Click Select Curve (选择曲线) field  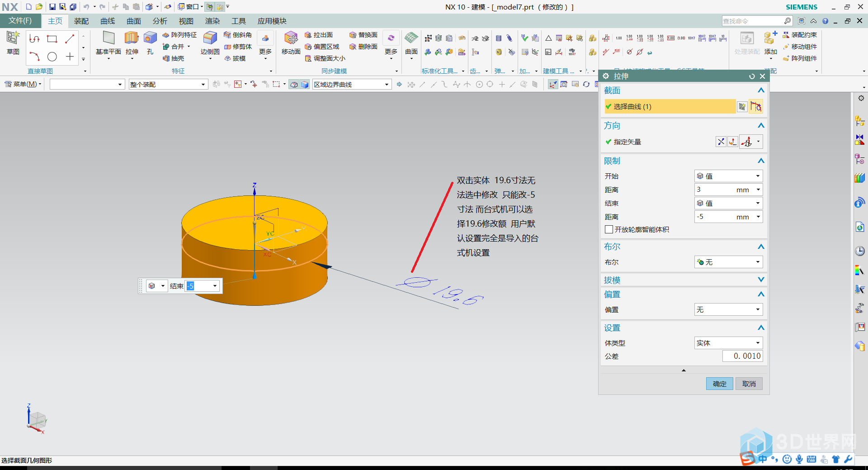[x=670, y=107]
